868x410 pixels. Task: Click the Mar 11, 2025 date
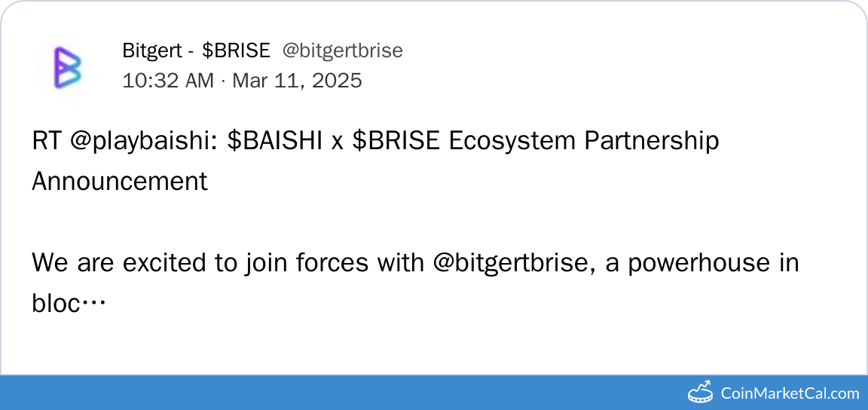tap(297, 80)
